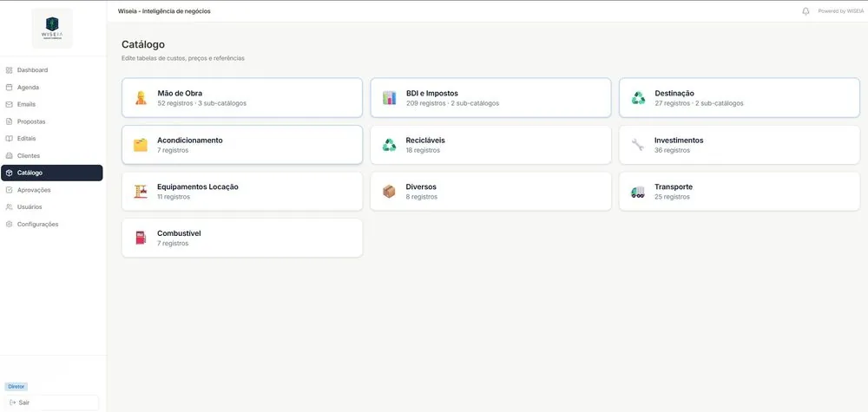Click the Sair logout label
Screen dimensions: 868x412
[23, 402]
